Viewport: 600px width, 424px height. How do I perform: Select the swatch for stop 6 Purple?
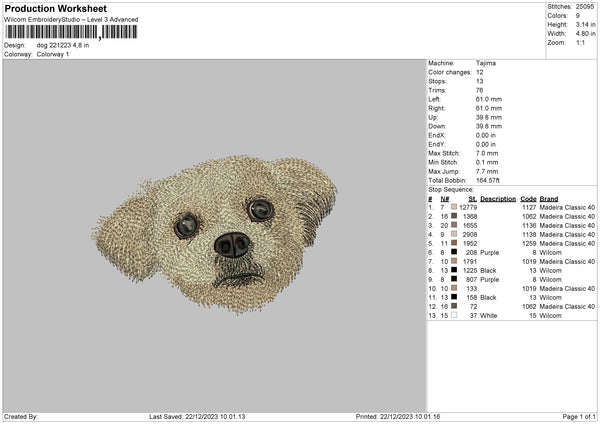click(x=456, y=252)
